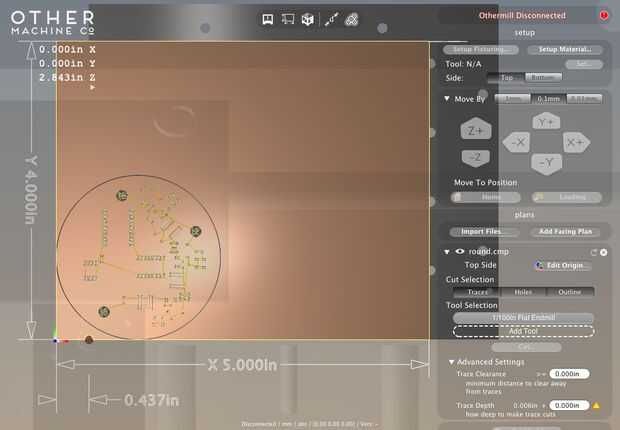This screenshot has width=620, height=430.
Task: Click the Othermill Disconnected status text
Action: (522, 15)
